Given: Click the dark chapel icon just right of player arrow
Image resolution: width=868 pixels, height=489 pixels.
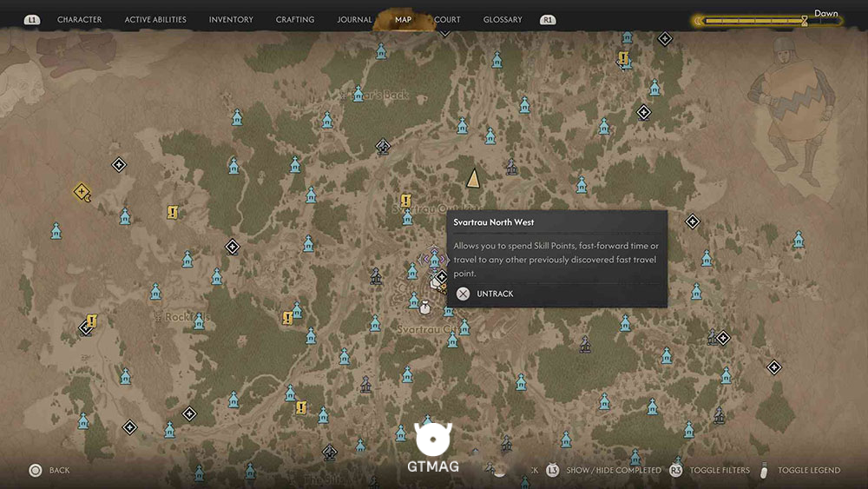Looking at the screenshot, I should point(511,167).
